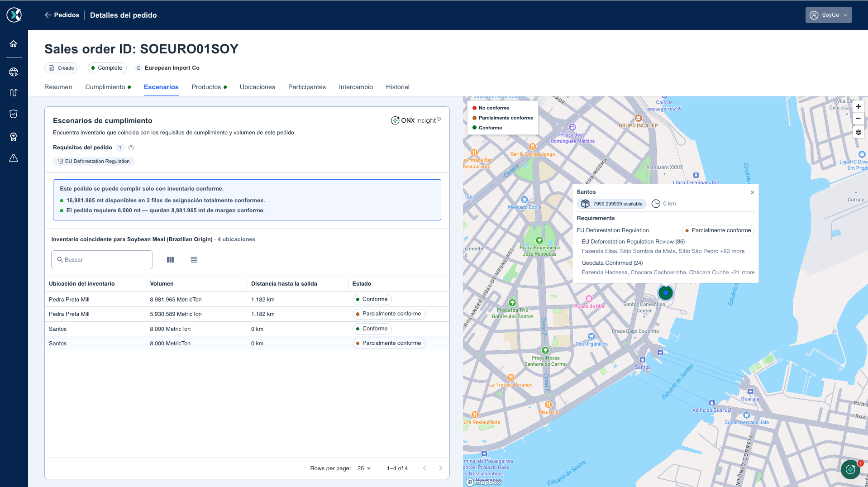Zoom in on the map

point(858,107)
